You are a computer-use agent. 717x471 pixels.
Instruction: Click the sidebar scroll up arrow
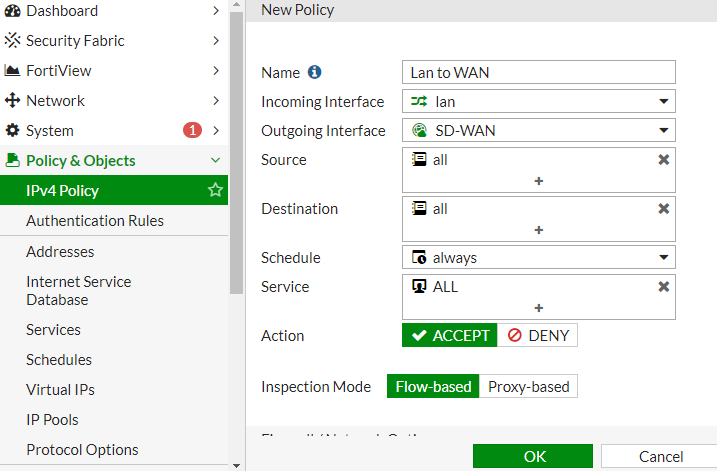tap(236, 5)
